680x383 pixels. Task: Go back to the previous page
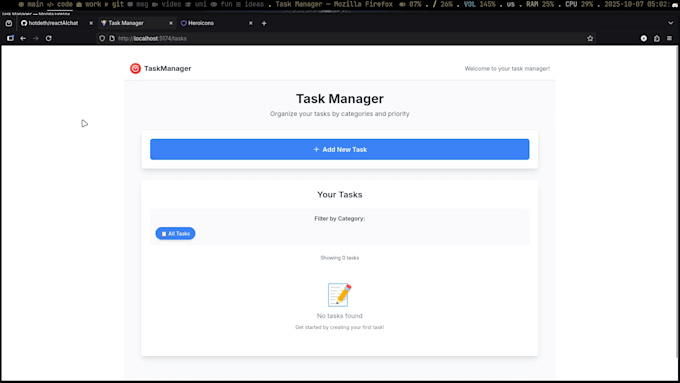[23, 38]
